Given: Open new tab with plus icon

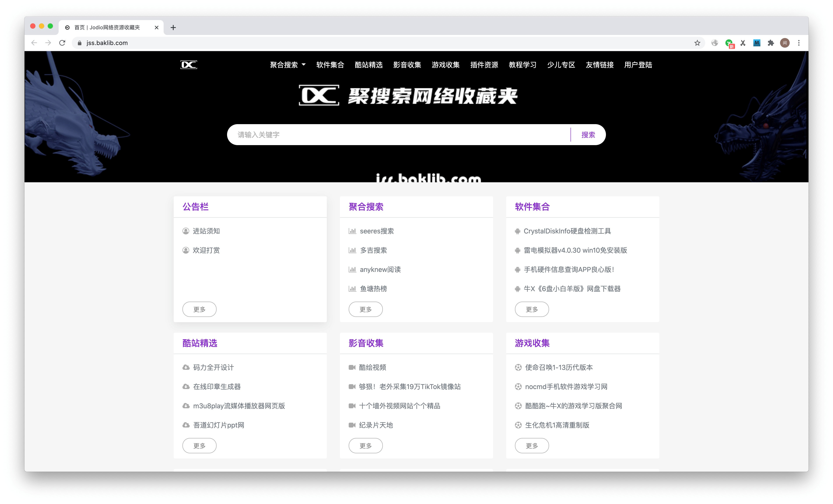Looking at the screenshot, I should point(173,28).
